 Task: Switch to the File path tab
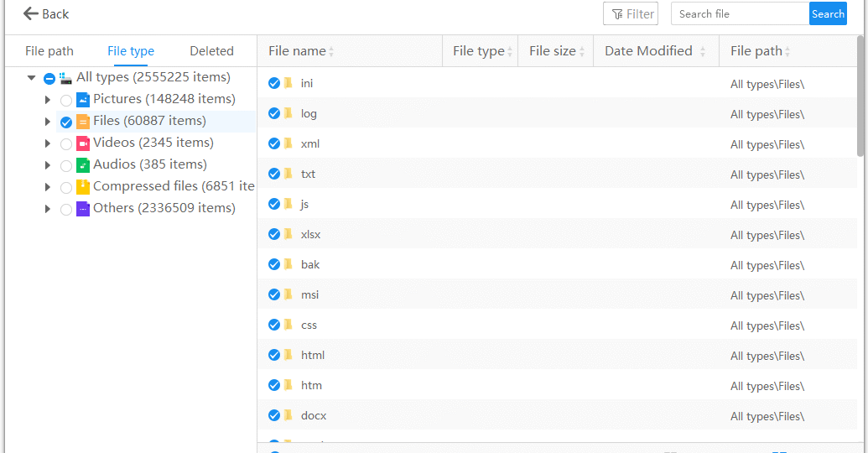(x=49, y=51)
